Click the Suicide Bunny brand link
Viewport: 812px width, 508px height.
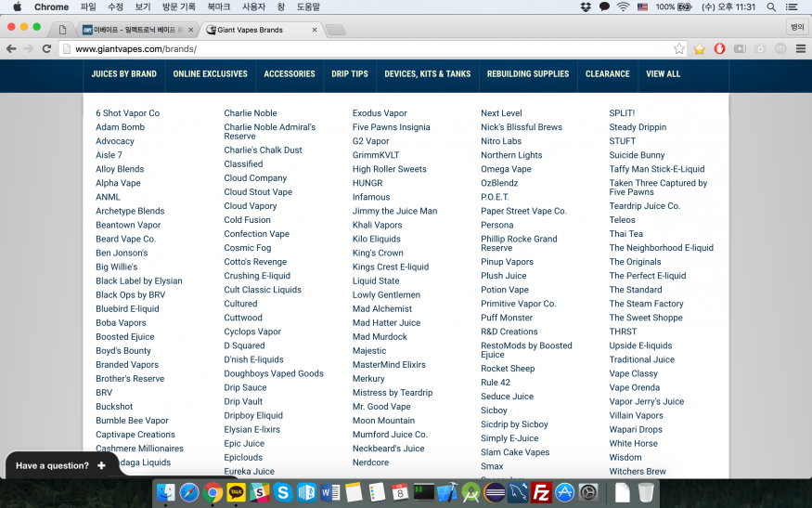[x=637, y=155]
